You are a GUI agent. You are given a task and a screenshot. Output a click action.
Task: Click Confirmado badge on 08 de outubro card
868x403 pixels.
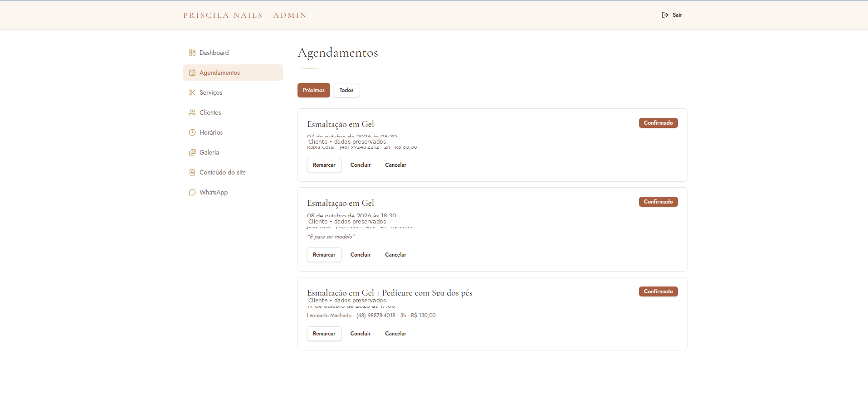658,202
